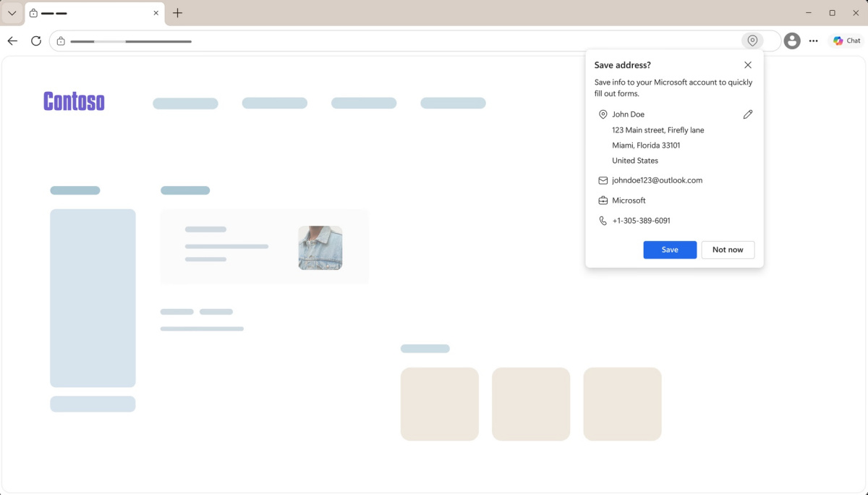Close the Save address popup
868x495 pixels.
point(748,65)
